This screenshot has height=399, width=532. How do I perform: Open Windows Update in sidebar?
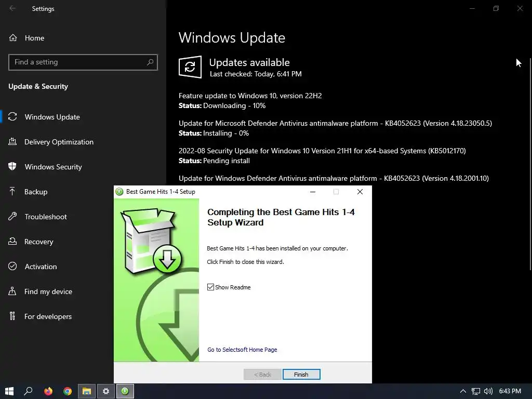tap(52, 117)
